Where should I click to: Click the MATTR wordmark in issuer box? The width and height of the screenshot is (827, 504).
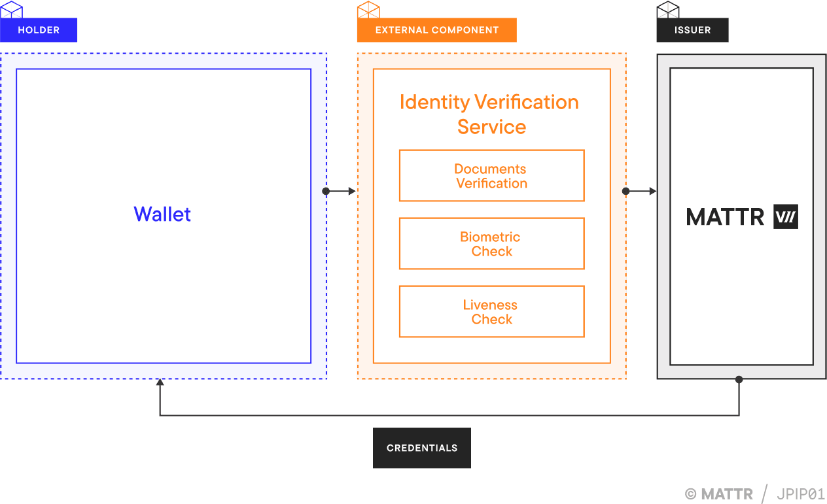click(x=725, y=217)
